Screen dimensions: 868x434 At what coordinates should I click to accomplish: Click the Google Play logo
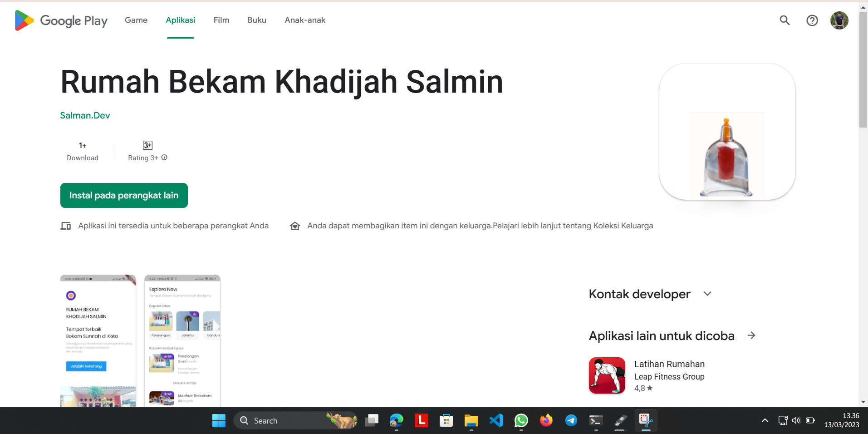point(60,20)
